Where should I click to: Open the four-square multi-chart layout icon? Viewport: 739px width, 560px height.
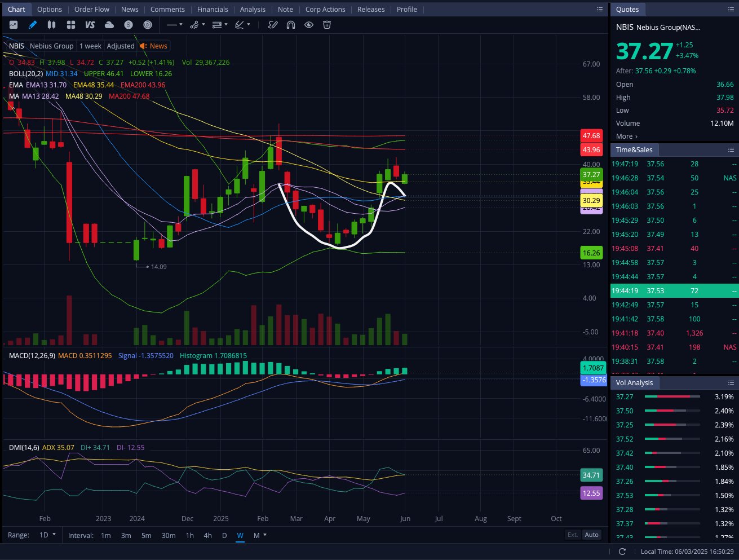pyautogui.click(x=71, y=25)
